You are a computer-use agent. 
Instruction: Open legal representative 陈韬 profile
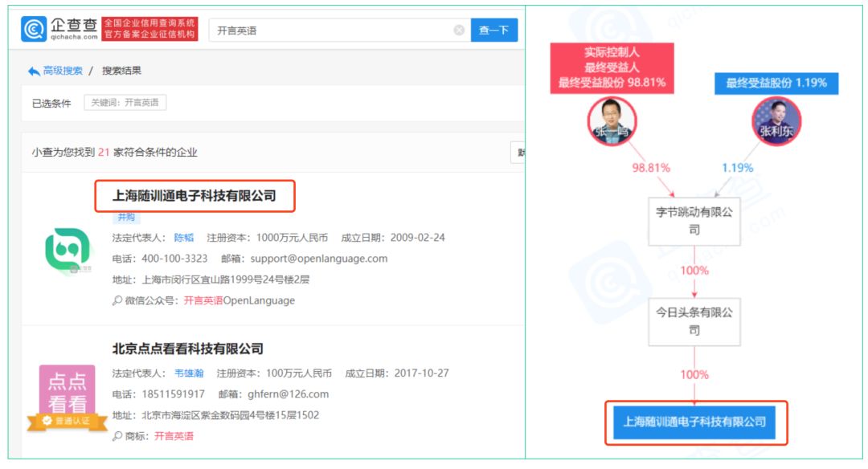(x=184, y=238)
